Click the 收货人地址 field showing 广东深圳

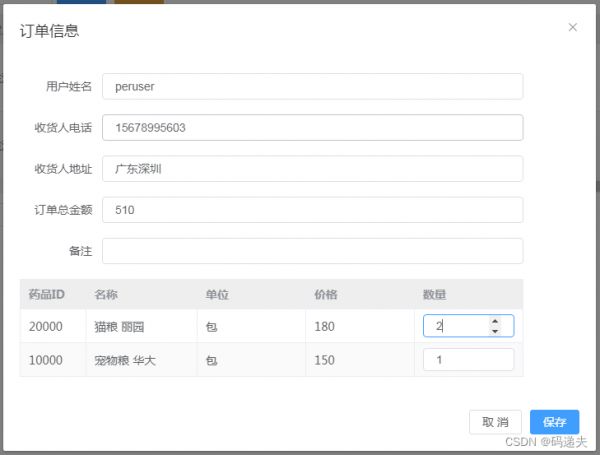[x=312, y=169]
